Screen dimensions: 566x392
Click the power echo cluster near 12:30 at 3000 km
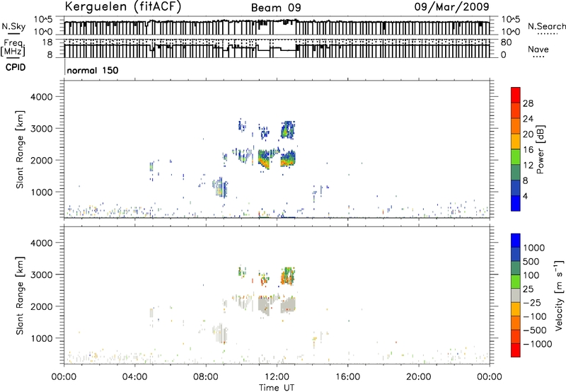tap(288, 130)
